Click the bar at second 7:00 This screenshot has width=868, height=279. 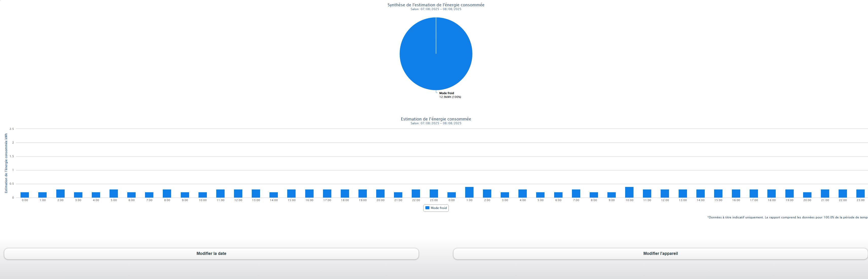click(x=576, y=194)
